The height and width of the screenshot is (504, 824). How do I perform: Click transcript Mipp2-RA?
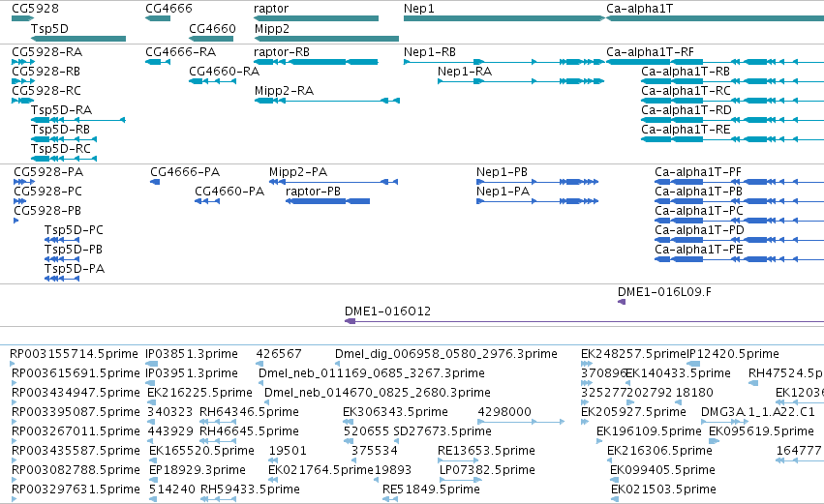click(x=284, y=91)
